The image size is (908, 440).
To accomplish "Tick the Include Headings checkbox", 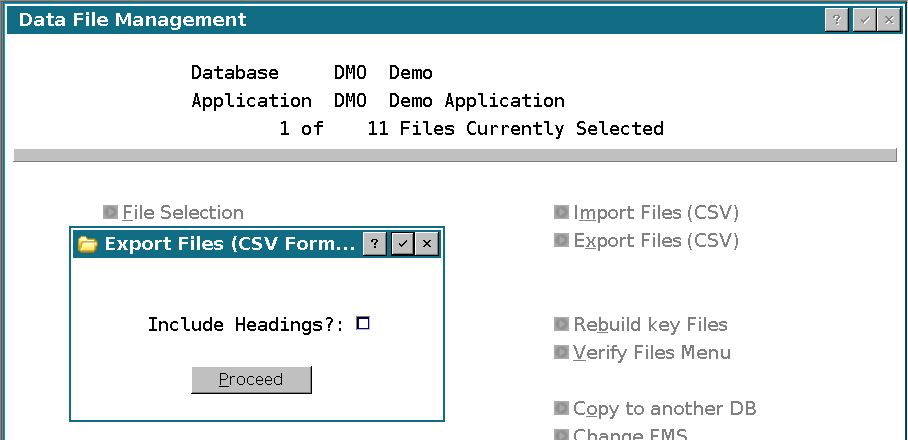I will pos(363,323).
